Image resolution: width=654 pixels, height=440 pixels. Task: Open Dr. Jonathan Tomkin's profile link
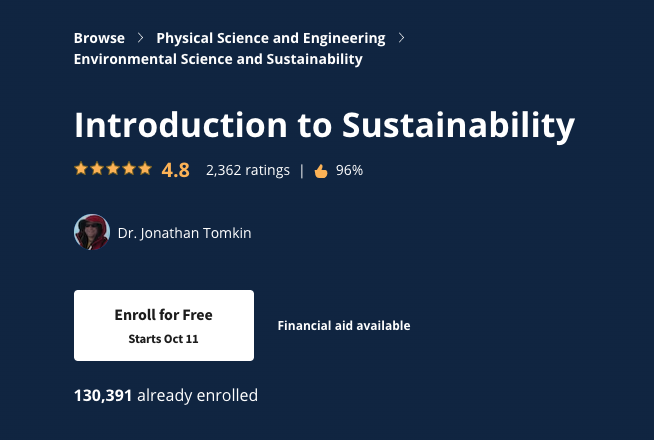click(x=184, y=233)
